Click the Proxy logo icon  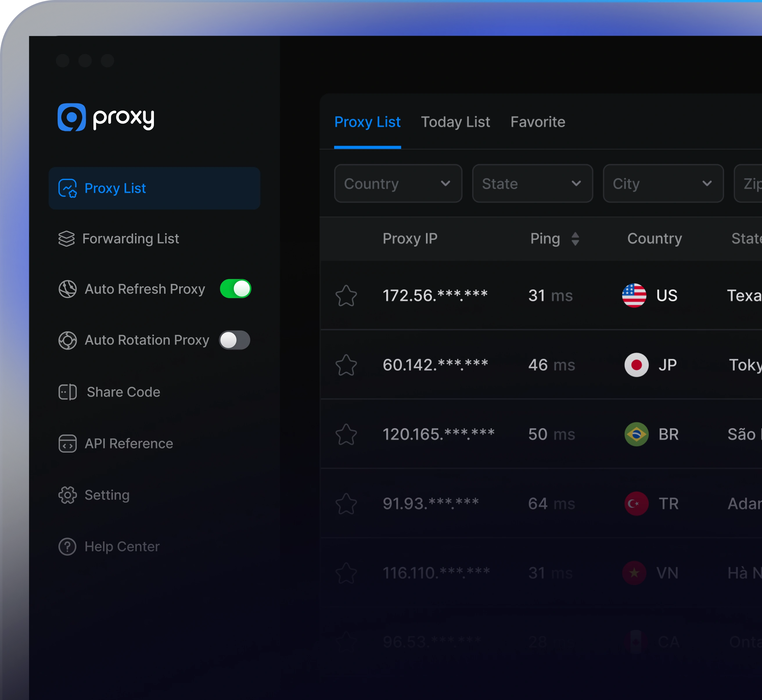[72, 117]
